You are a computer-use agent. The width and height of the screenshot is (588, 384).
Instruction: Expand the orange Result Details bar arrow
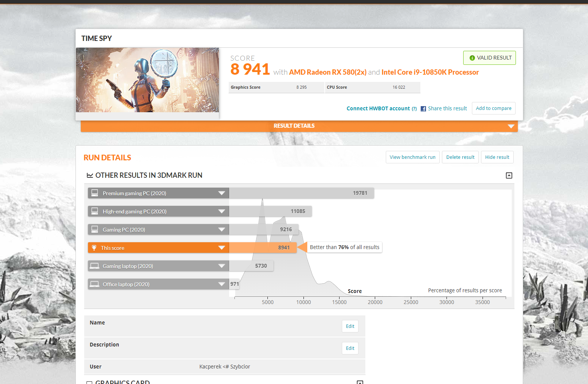511,126
